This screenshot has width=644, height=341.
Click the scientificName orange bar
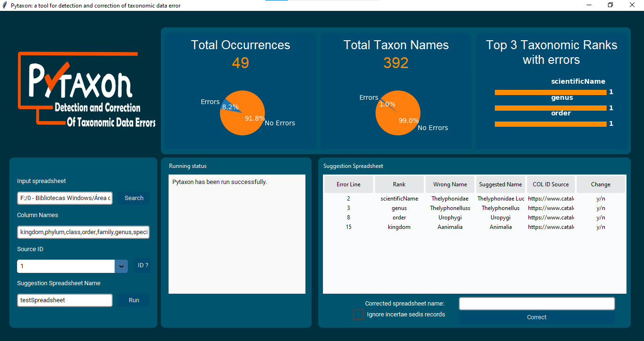coord(550,92)
